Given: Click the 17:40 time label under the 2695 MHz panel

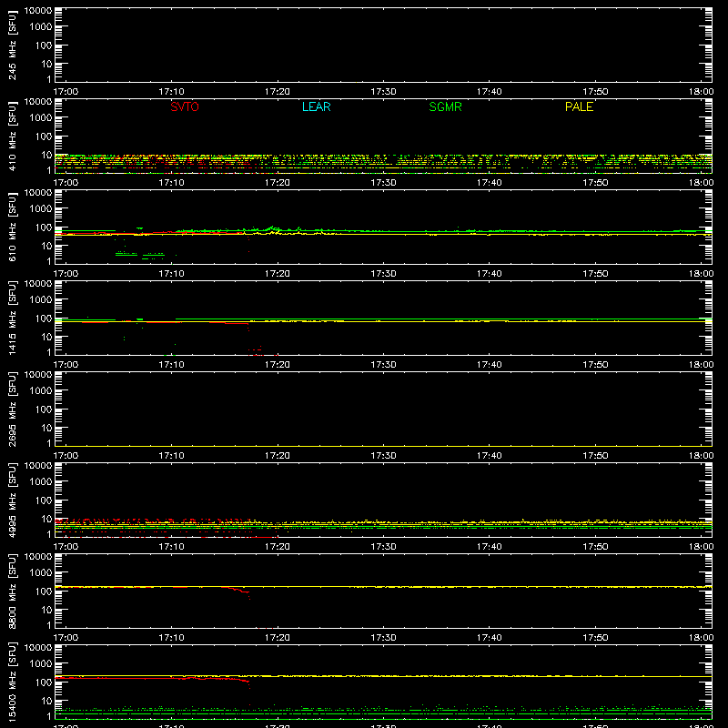Looking at the screenshot, I should pos(489,456).
